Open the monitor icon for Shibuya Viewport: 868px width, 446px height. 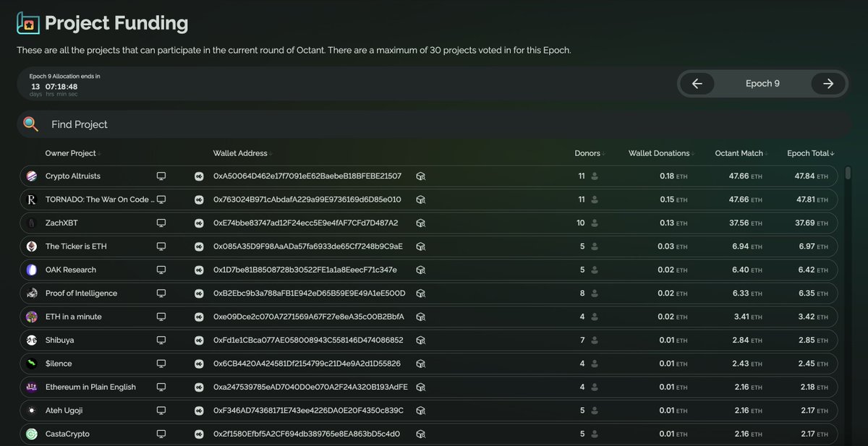point(161,340)
